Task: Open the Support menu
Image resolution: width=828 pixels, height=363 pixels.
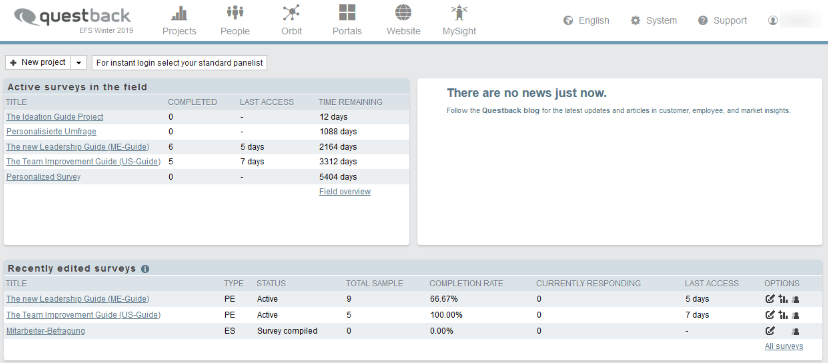Action: pos(722,21)
